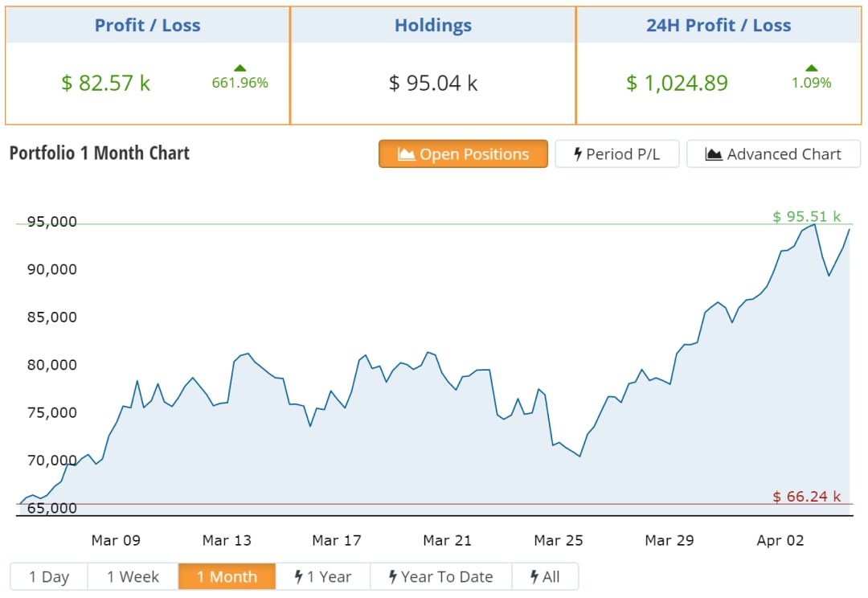Viewport: 868px width, 598px height.
Task: Show the 1 Year chart range
Action: point(323,576)
